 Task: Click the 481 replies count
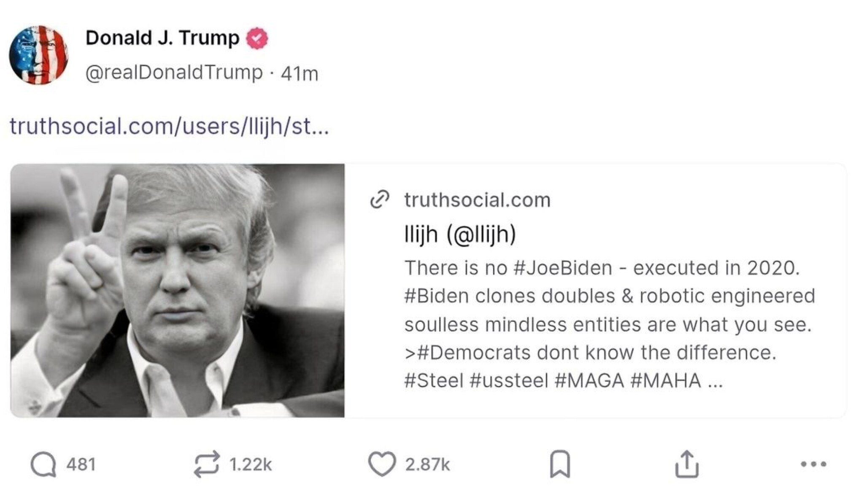point(81,465)
